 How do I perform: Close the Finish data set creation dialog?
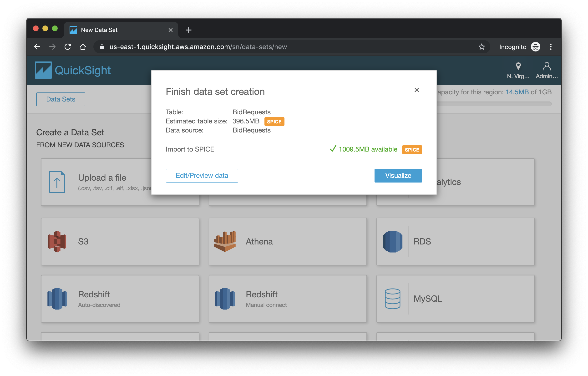click(x=416, y=90)
